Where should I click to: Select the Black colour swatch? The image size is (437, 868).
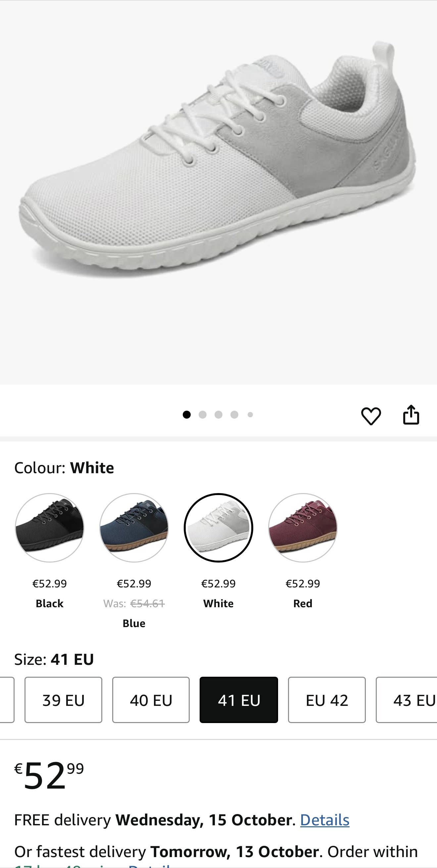[50, 528]
